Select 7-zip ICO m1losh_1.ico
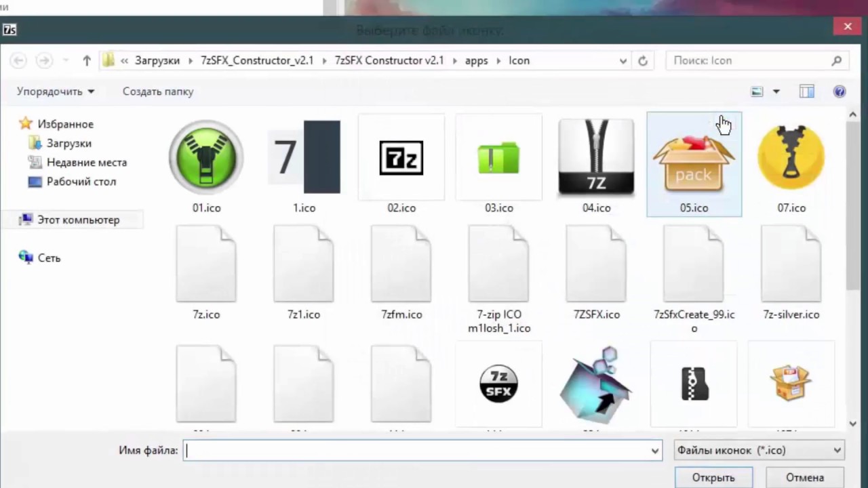 click(x=499, y=279)
